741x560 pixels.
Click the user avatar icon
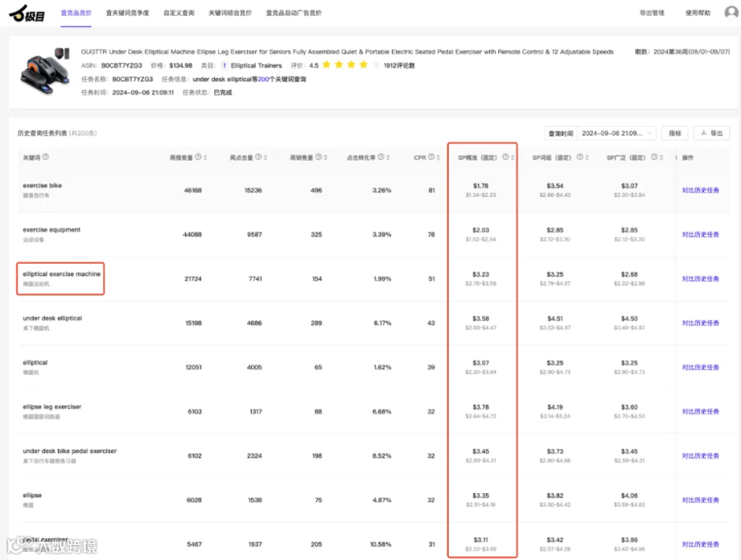(x=731, y=12)
